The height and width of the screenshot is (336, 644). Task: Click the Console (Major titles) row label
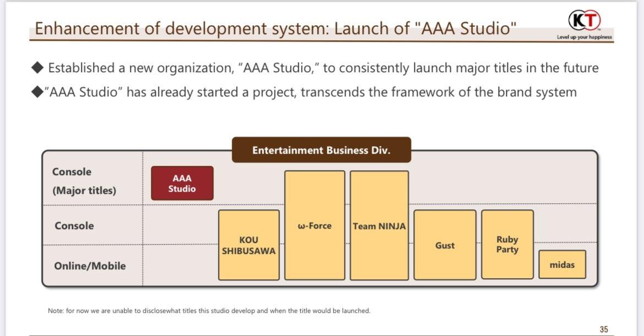[x=84, y=181]
